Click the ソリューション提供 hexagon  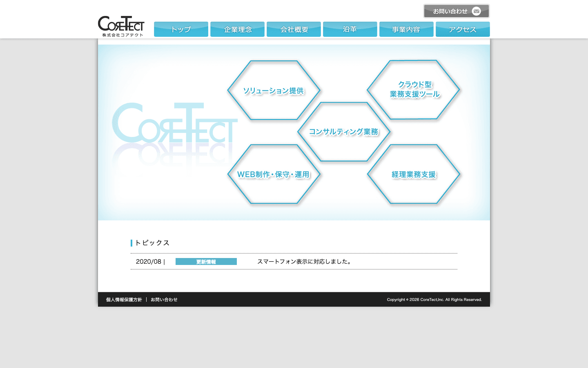pyautogui.click(x=274, y=90)
